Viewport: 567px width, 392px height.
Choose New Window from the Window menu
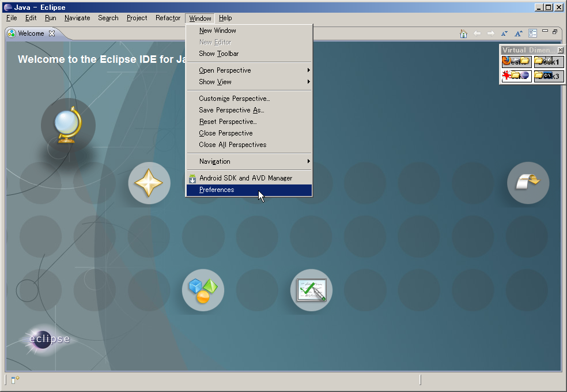tap(250, 31)
